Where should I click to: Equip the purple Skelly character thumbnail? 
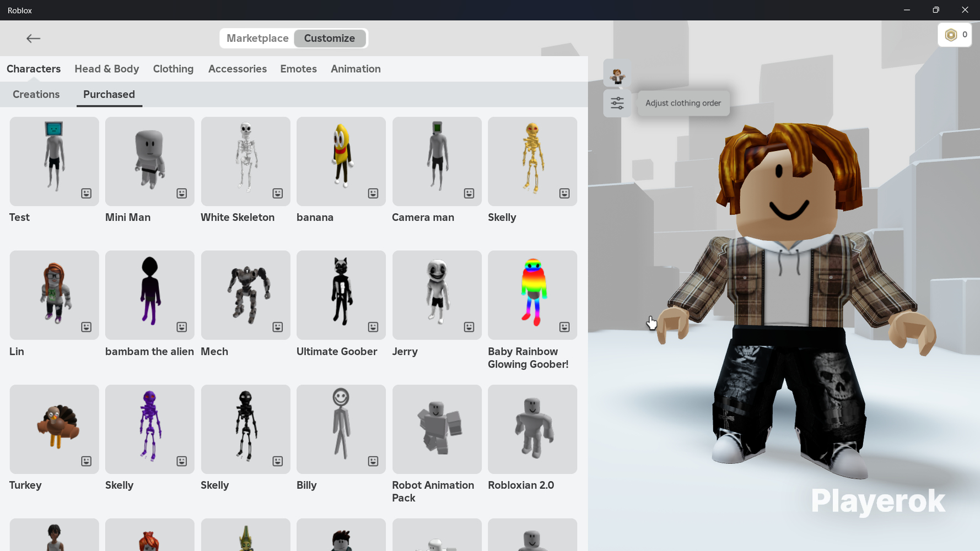click(150, 429)
